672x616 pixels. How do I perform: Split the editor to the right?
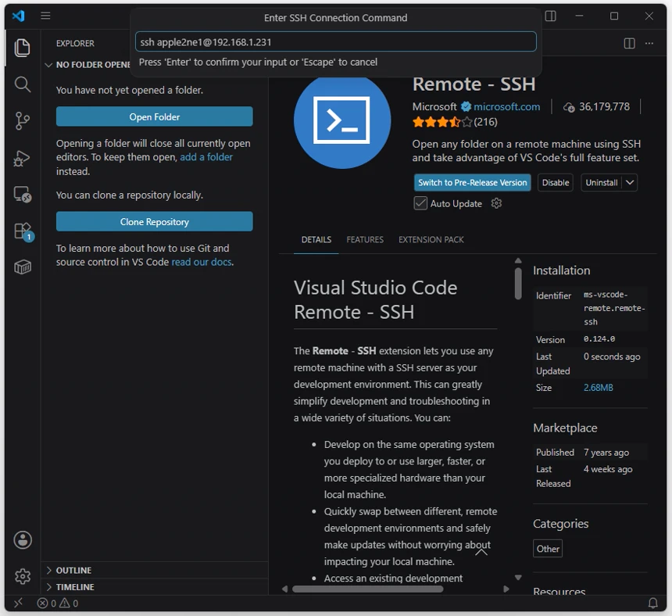click(x=630, y=43)
